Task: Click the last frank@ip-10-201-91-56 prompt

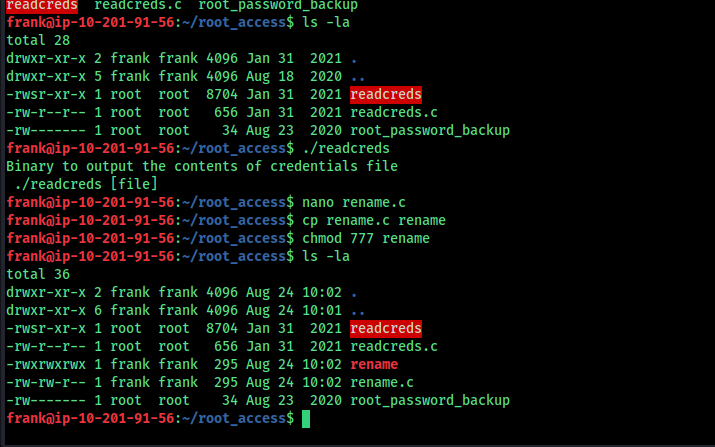Action: (x=90, y=418)
